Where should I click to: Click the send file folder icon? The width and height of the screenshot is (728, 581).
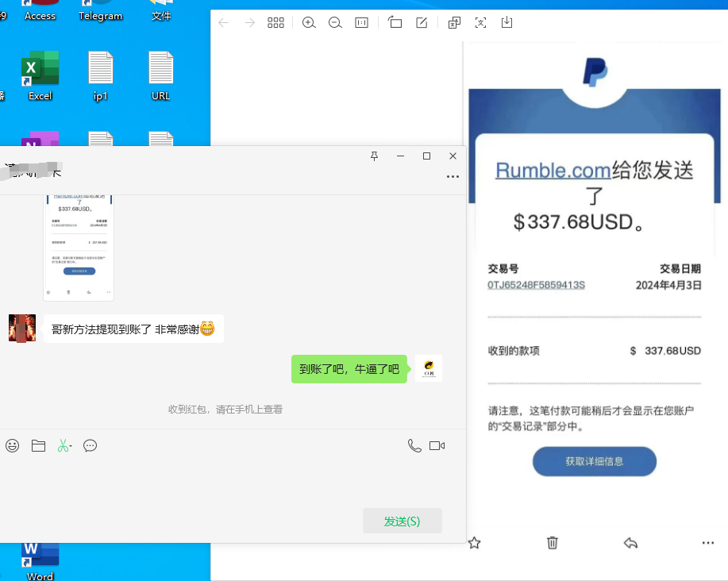pyautogui.click(x=38, y=445)
